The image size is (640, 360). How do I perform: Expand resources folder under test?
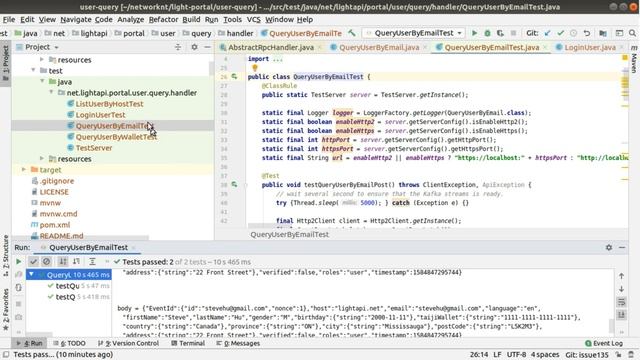[x=42, y=158]
